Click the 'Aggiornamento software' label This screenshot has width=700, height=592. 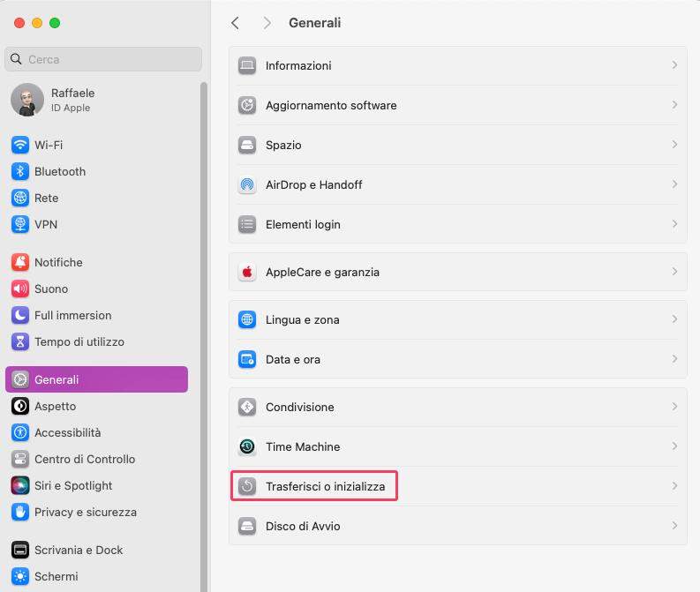pos(331,105)
